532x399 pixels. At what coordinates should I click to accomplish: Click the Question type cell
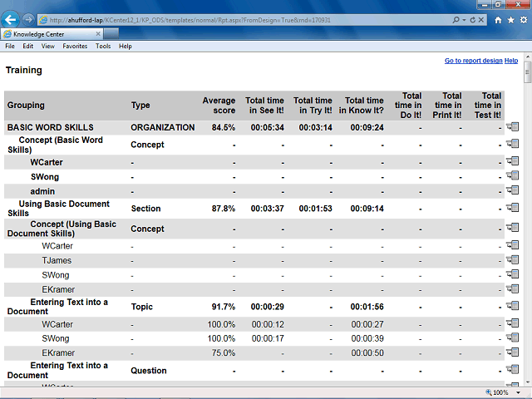click(149, 371)
